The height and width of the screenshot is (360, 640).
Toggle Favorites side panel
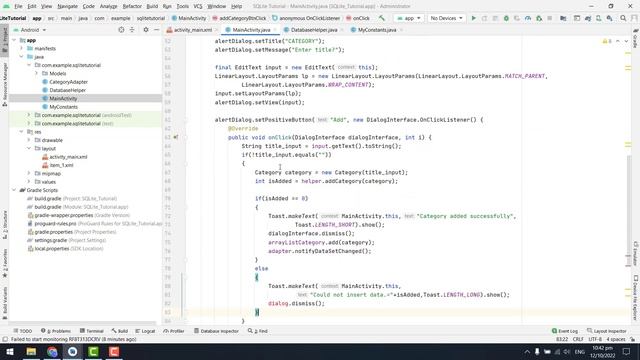pos(5,263)
